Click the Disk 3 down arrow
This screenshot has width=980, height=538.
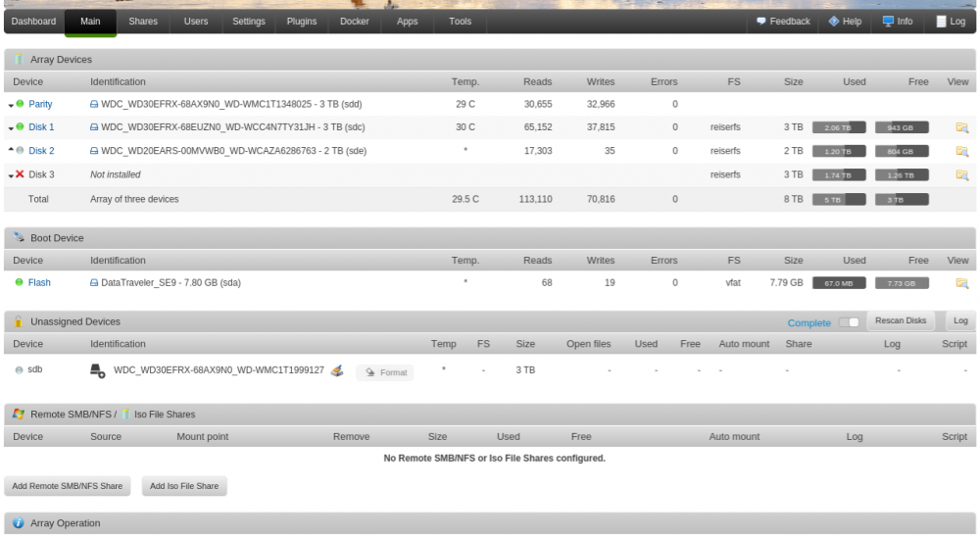(11, 175)
